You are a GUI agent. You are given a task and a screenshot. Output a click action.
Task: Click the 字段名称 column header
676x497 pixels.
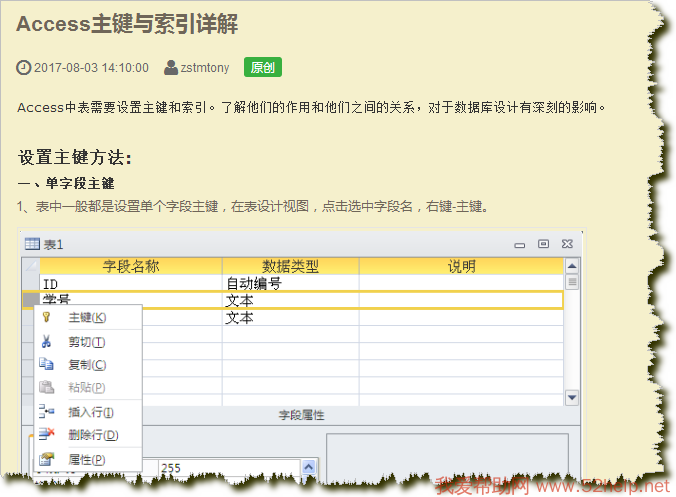[131, 266]
